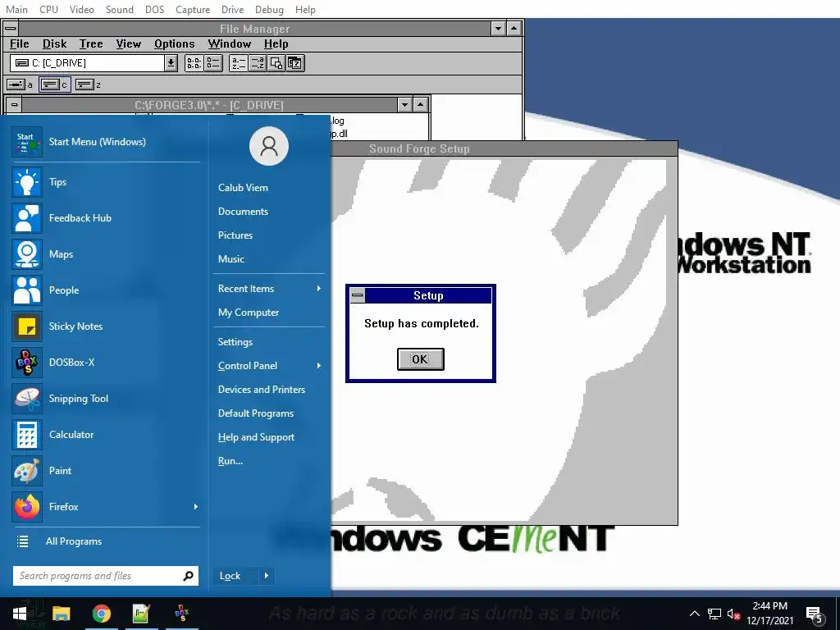This screenshot has width=840, height=630.
Task: Open DOSBox-X Sound menu
Action: point(120,9)
